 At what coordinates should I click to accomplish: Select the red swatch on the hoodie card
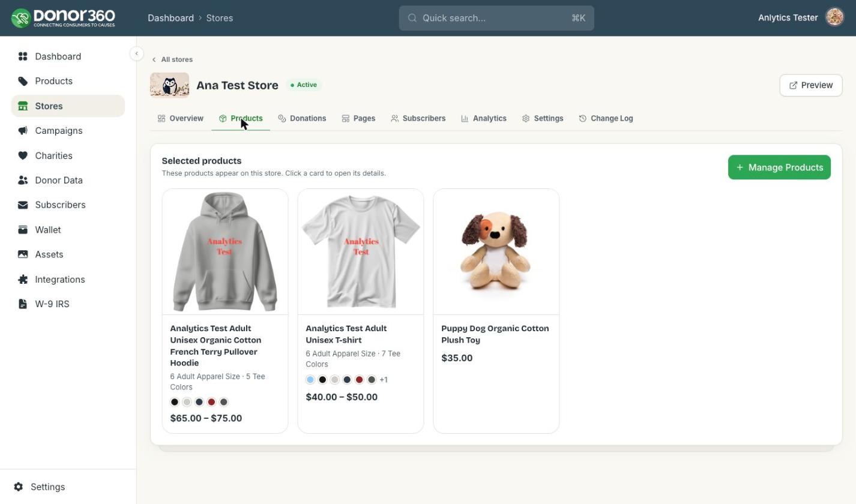[x=211, y=402]
